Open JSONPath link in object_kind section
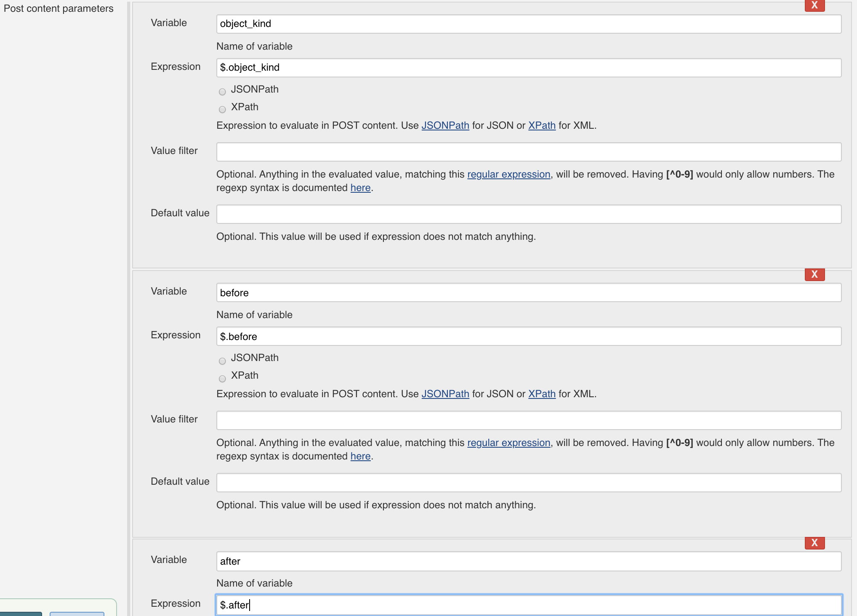This screenshot has height=616, width=857. pyautogui.click(x=445, y=125)
